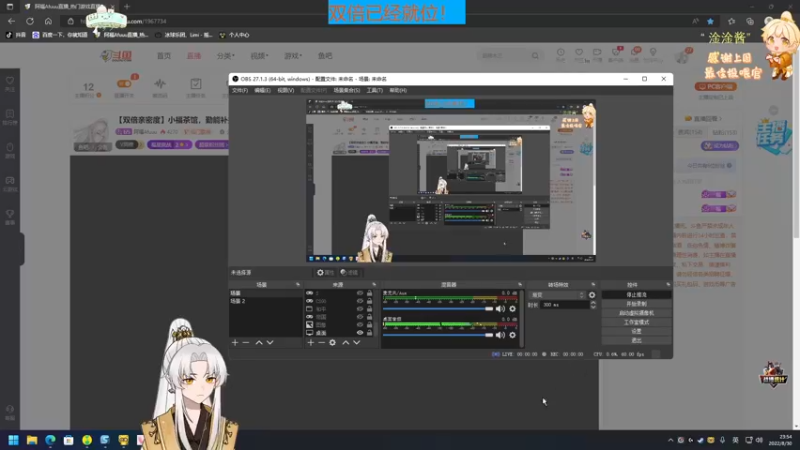800x450 pixels.
Task: Pop out the Sources dock with its header icon
Action: (374, 285)
